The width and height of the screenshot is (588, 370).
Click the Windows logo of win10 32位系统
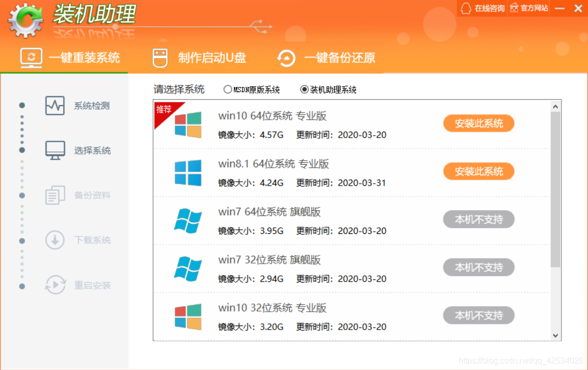click(x=188, y=317)
